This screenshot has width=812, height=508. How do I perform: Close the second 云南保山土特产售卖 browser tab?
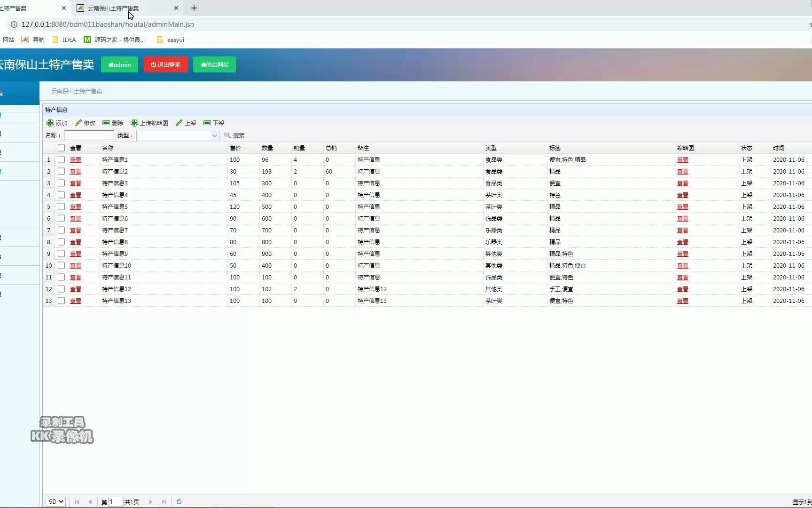tap(176, 8)
